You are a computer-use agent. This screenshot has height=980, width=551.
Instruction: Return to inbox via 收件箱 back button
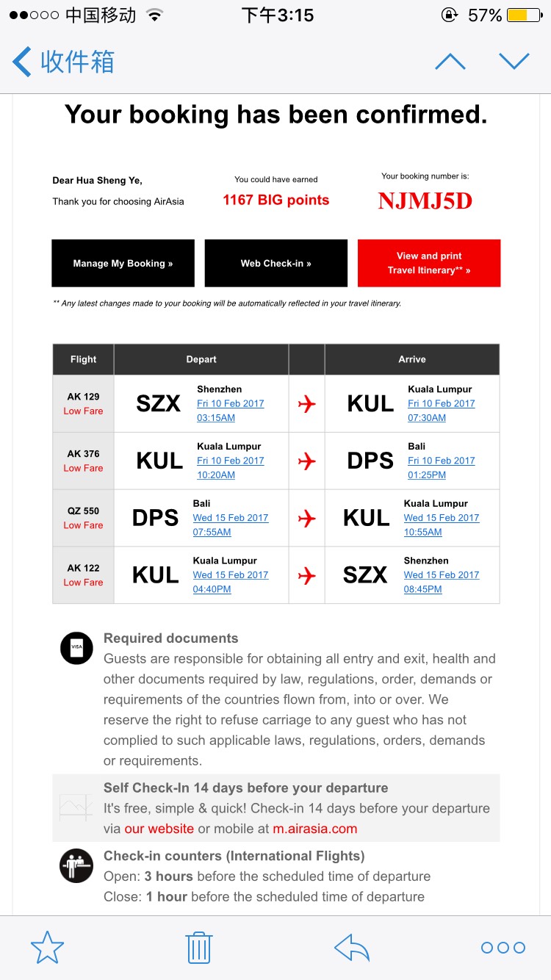click(64, 62)
